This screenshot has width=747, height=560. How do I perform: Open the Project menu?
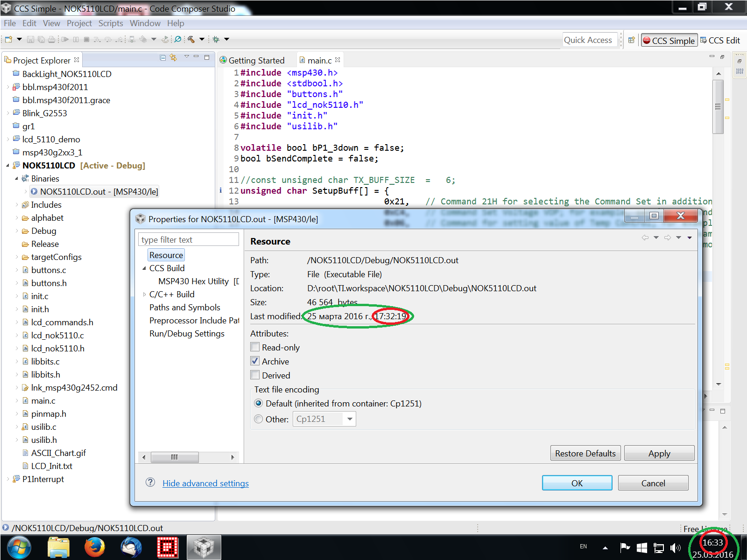(79, 23)
